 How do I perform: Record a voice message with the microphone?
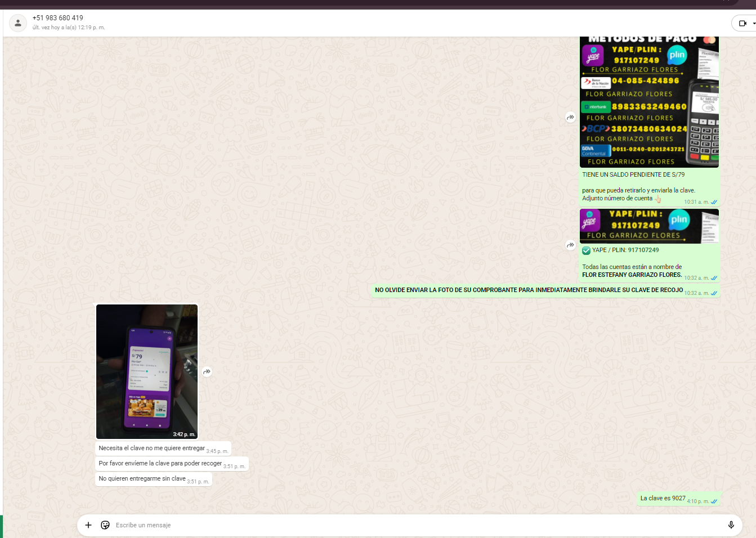coord(731,525)
